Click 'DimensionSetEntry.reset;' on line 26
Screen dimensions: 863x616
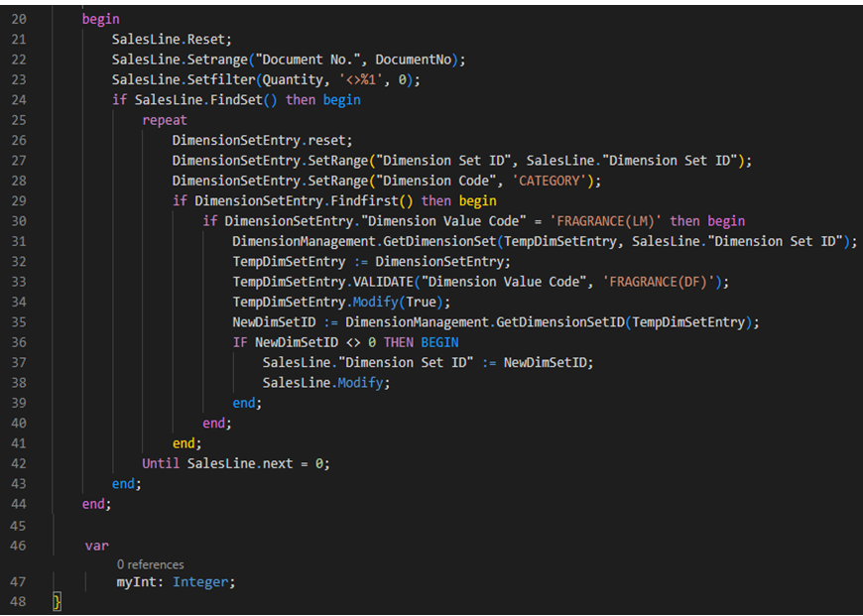pyautogui.click(x=262, y=141)
